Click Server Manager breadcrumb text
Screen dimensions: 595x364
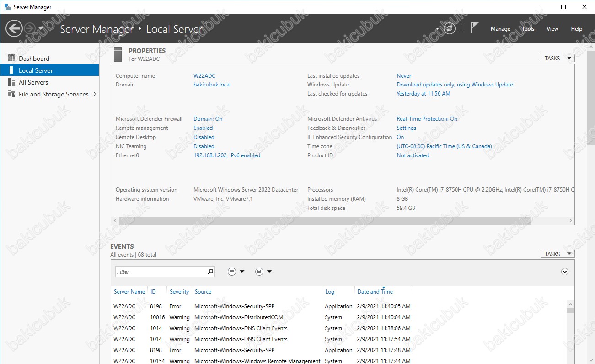pos(96,29)
